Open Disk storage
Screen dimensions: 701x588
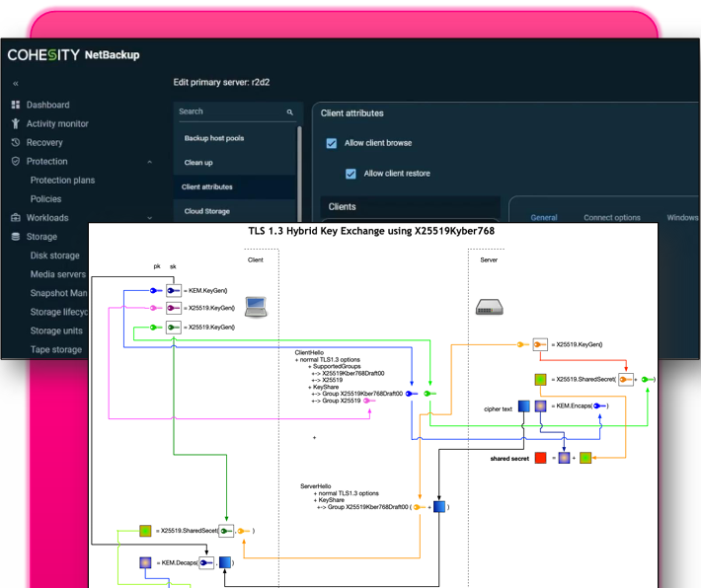[x=55, y=256]
